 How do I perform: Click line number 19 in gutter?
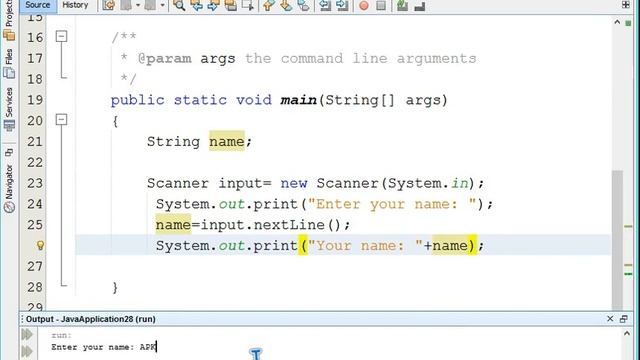tap(35, 100)
